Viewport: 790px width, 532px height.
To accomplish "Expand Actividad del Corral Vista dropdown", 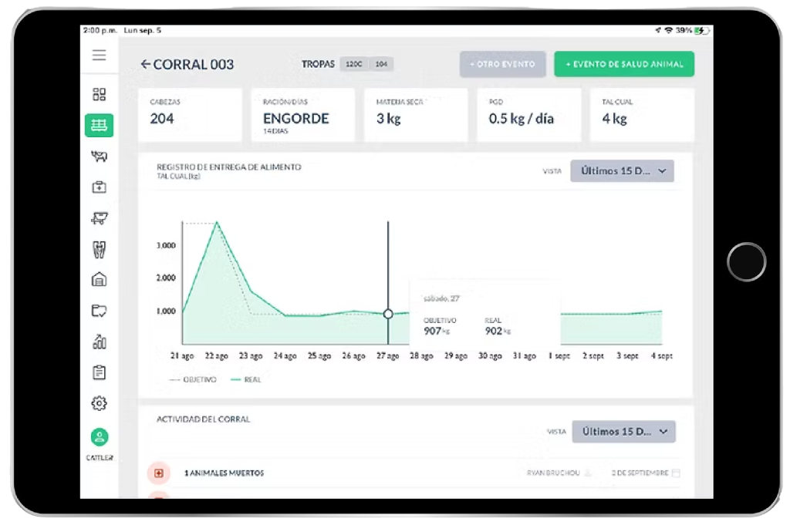I will click(x=623, y=432).
